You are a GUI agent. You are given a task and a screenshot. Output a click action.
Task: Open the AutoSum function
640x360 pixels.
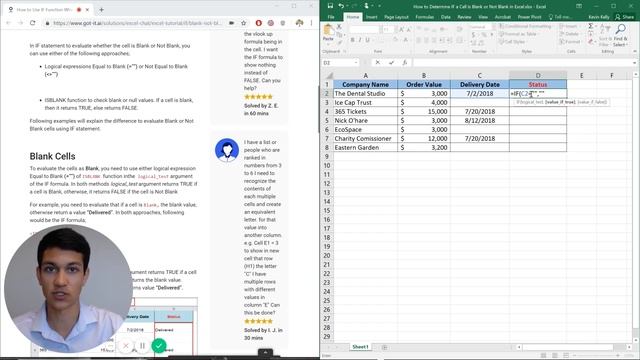pyautogui.click(x=591, y=26)
